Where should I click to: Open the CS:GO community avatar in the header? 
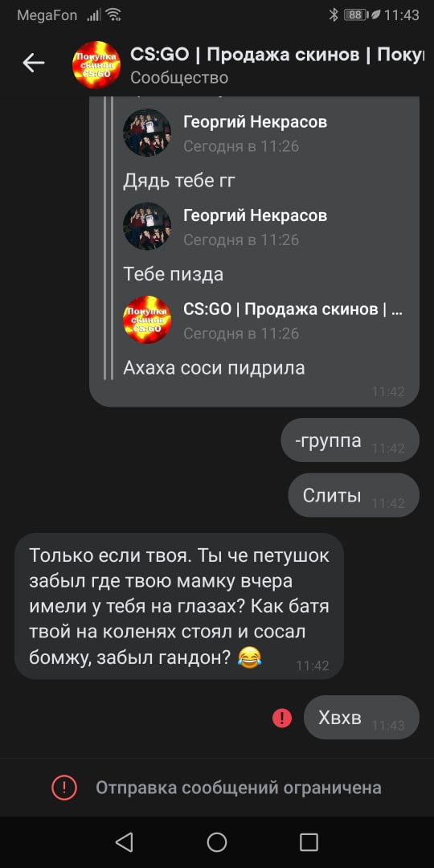pos(96,64)
